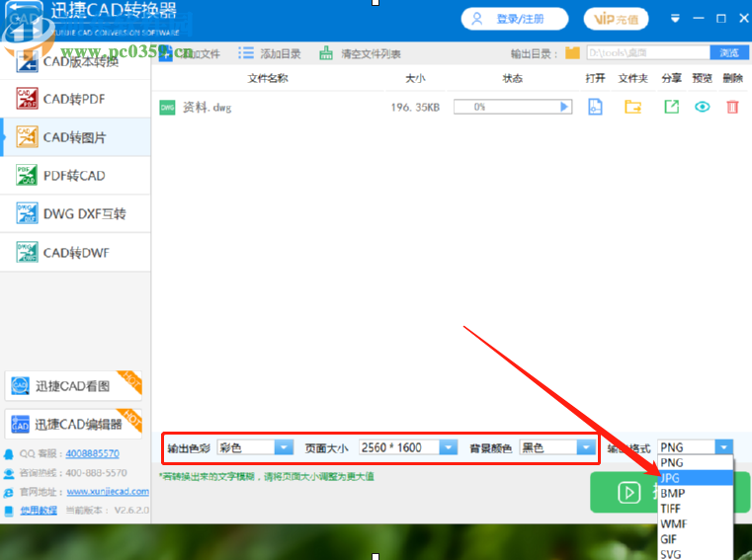The height and width of the screenshot is (560, 752).
Task: Click 登录/注册 button
Action: 515,19
